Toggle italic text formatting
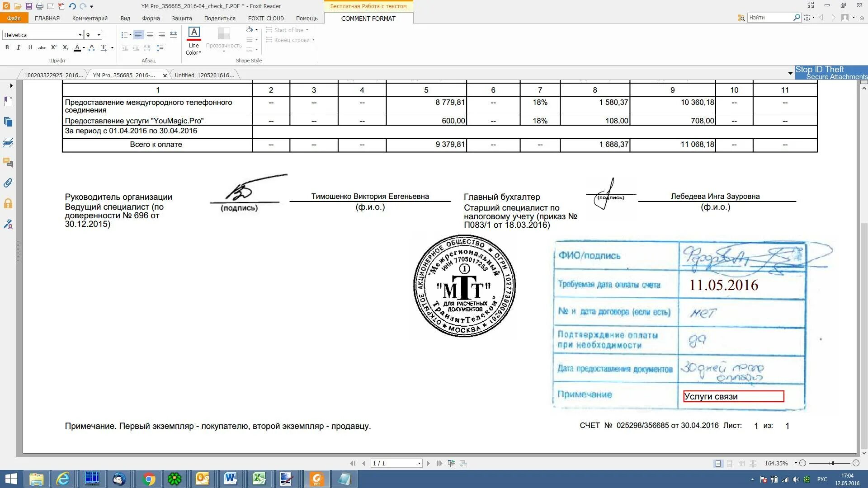 18,47
